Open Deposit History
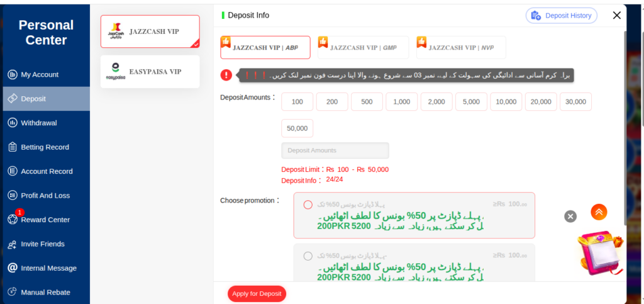The height and width of the screenshot is (304, 644). tap(562, 16)
